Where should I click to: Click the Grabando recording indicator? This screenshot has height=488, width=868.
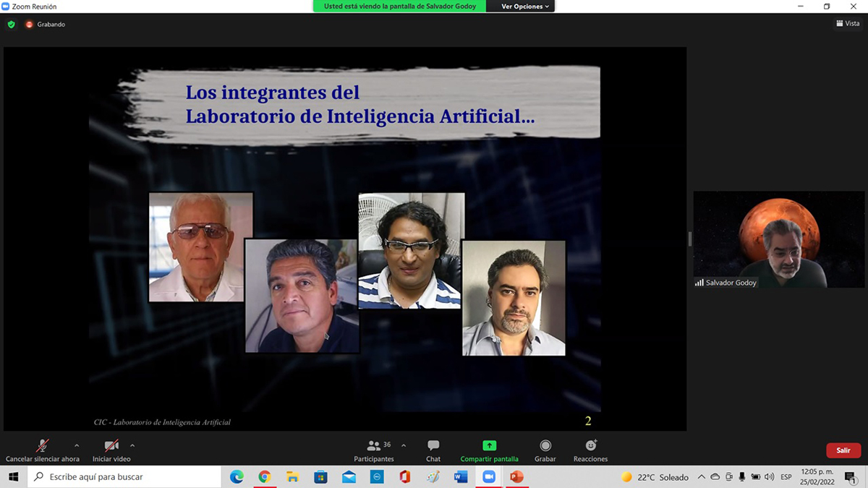46,25
